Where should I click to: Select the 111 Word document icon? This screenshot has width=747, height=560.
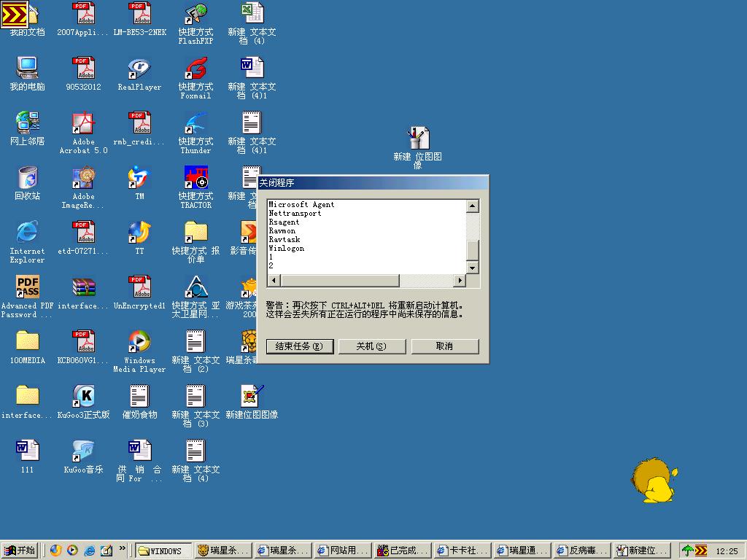point(27,456)
